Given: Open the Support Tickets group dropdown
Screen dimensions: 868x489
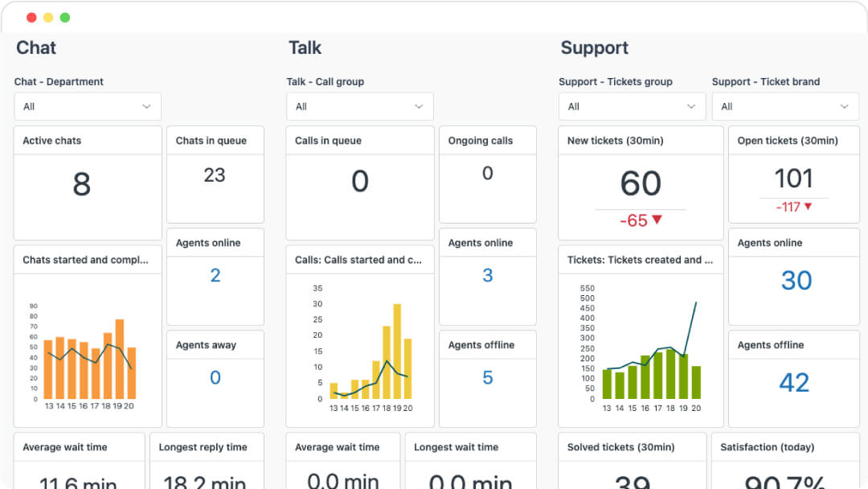Looking at the screenshot, I should (632, 105).
